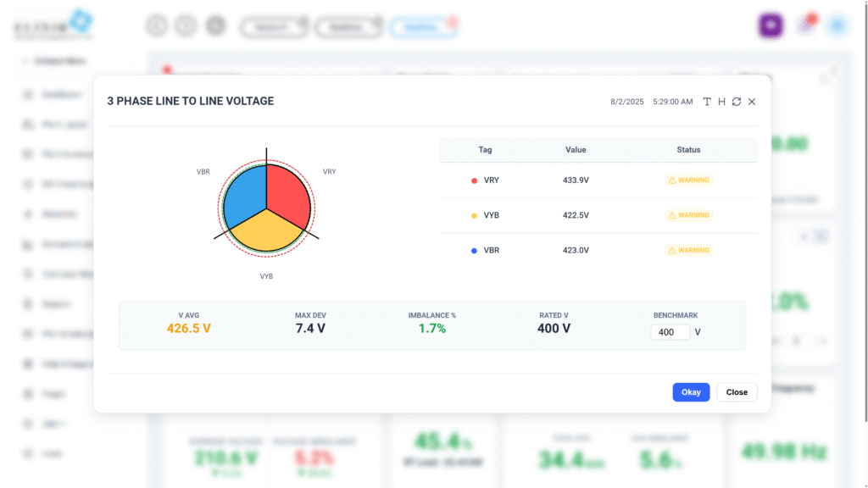Click the VYB warning status badge
The height and width of the screenshot is (488, 868).
point(689,215)
